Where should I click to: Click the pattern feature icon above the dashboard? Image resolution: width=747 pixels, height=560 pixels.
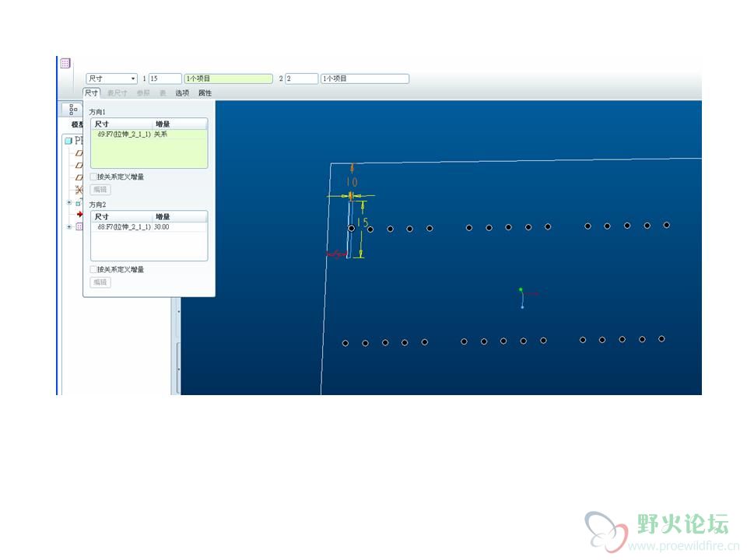(x=65, y=63)
